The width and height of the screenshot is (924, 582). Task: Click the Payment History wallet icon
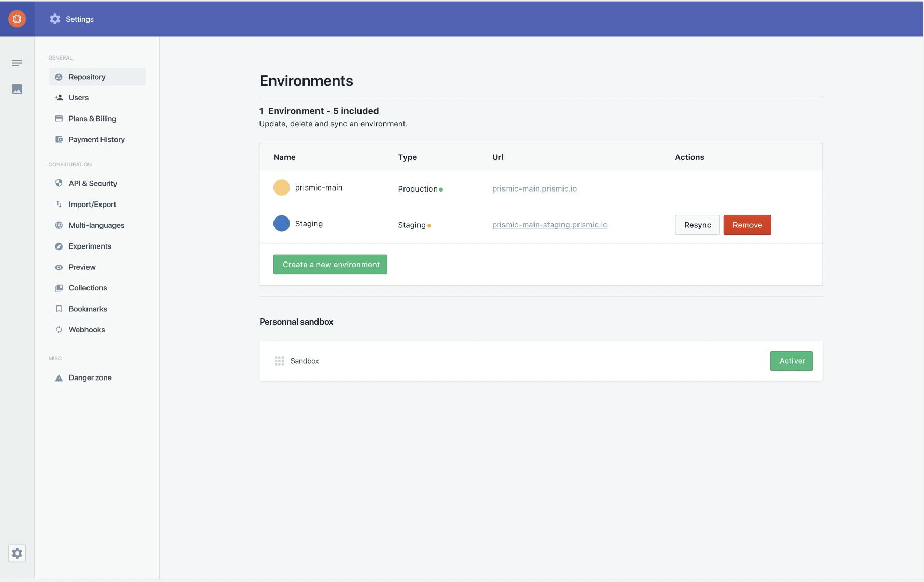(59, 140)
